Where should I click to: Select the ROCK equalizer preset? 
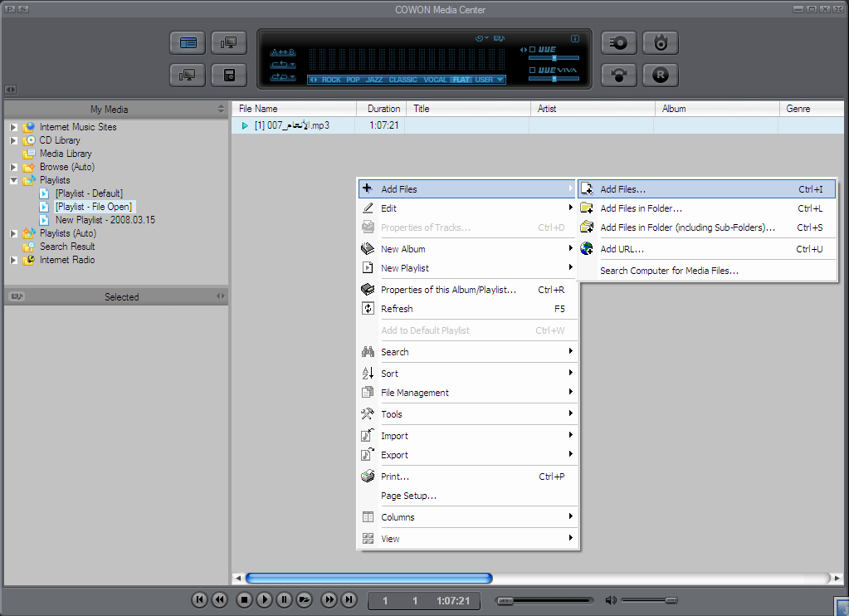coord(331,80)
